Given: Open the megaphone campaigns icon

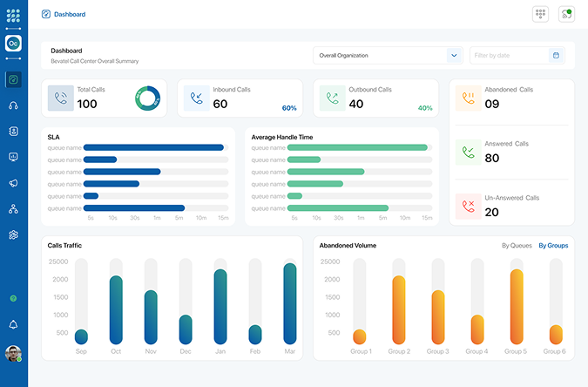Looking at the screenshot, I should pos(13,183).
